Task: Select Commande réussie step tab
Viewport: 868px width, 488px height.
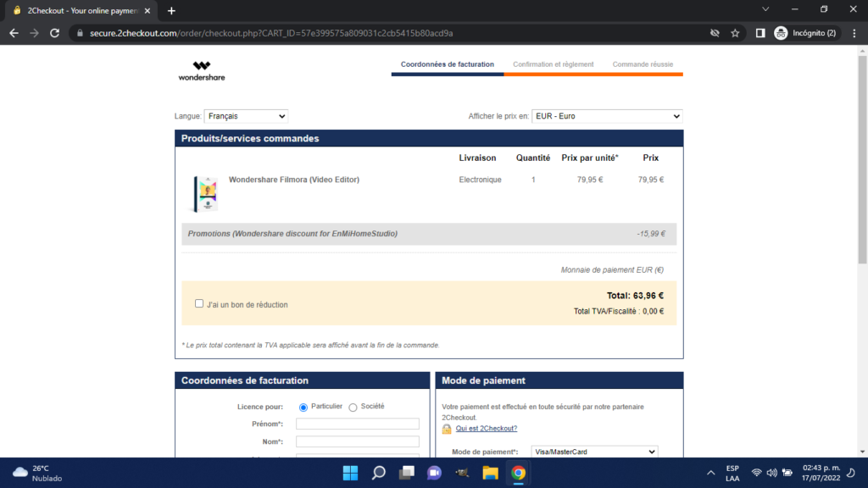Action: pyautogui.click(x=643, y=64)
